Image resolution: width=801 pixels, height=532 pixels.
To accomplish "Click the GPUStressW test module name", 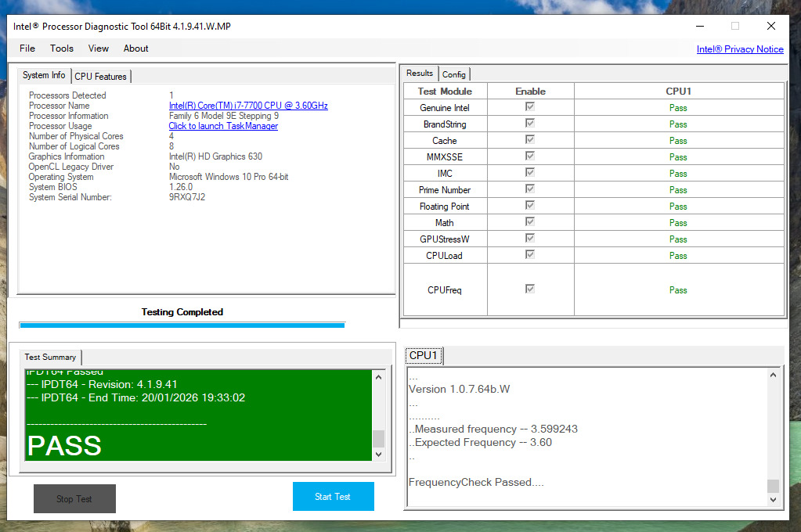I will [445, 239].
